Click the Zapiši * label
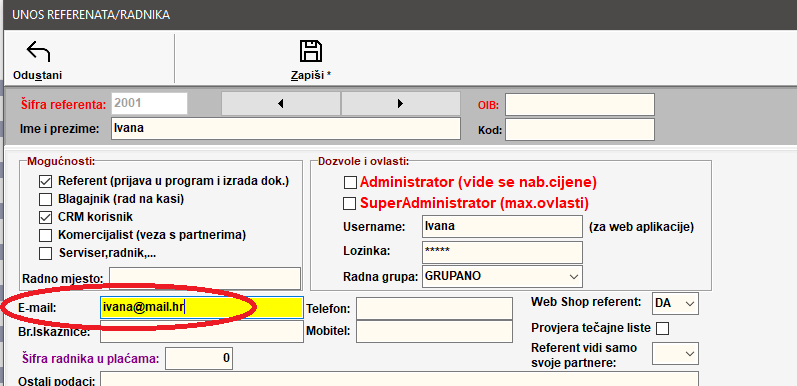The image size is (797, 386). (311, 75)
